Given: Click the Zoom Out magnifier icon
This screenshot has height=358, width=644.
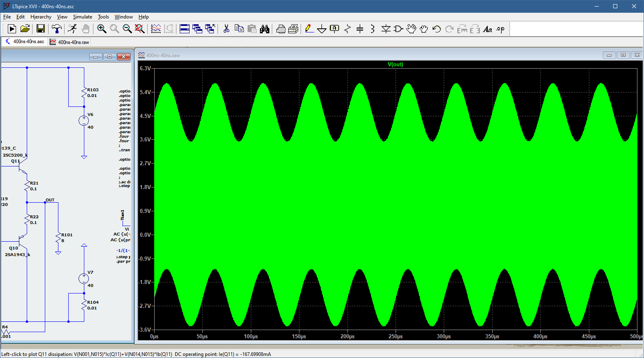Looking at the screenshot, I should (x=127, y=29).
